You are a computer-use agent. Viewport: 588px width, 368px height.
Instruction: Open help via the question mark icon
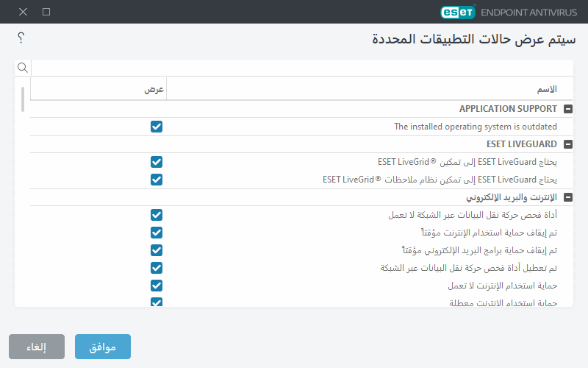point(21,38)
